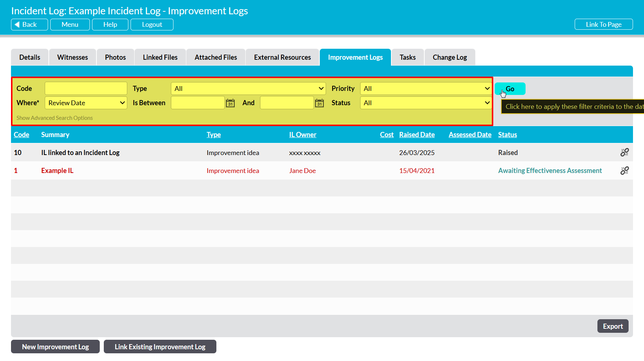Switch to the Details tab
Viewport: 644px width, 361px height.
(30, 57)
